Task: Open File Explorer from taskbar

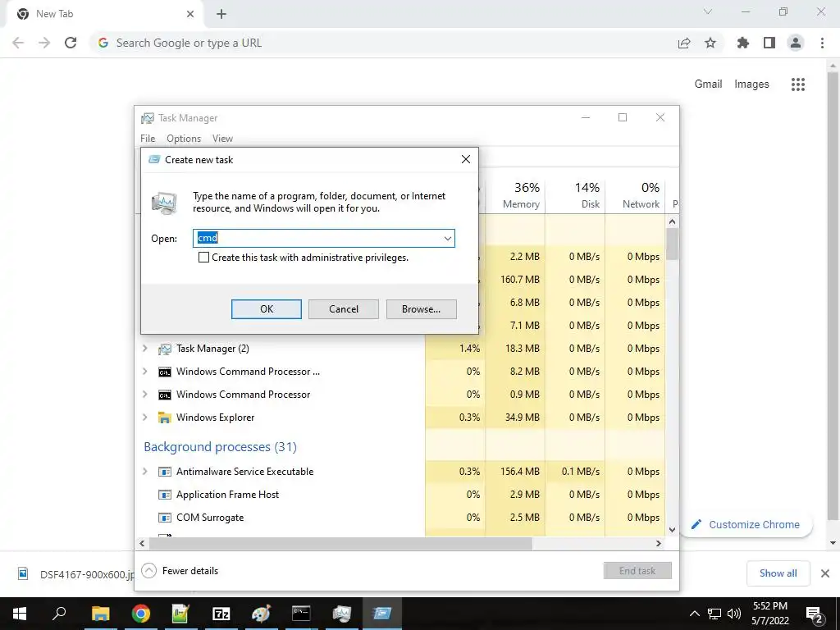Action: click(100, 614)
